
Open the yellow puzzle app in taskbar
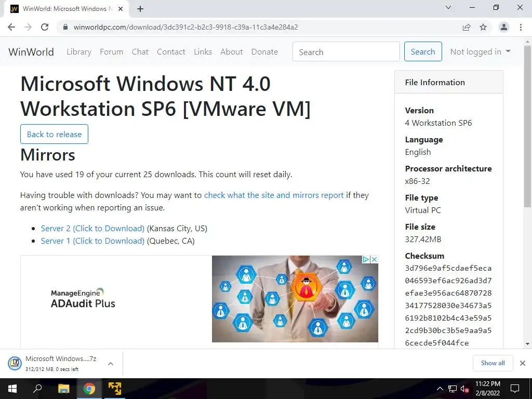115,389
